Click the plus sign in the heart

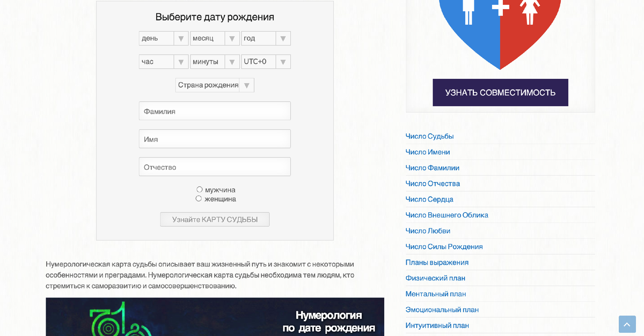[500, 7]
